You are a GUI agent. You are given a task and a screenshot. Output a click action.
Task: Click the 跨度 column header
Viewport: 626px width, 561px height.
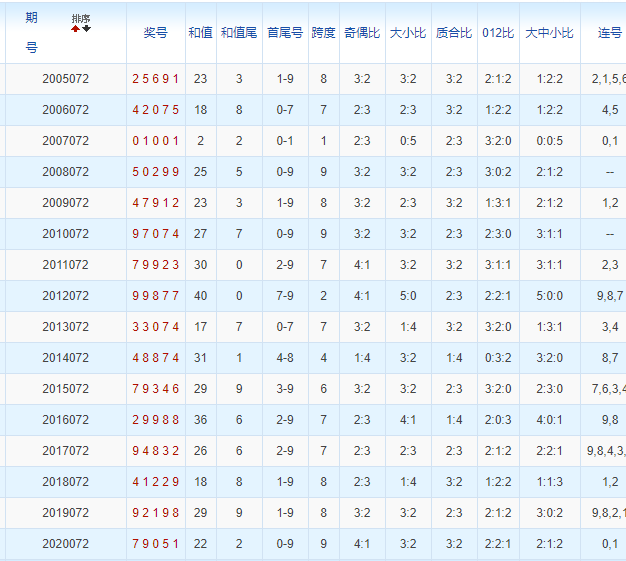pos(323,33)
